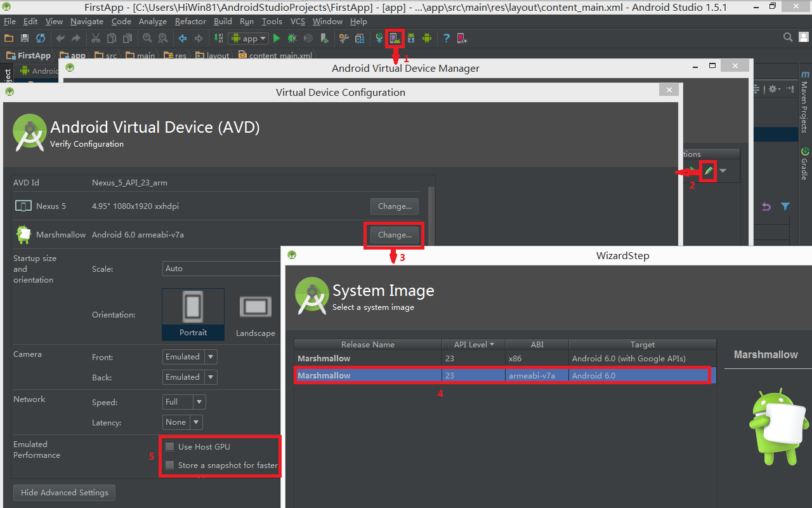Open the Back camera Emulated dropdown
This screenshot has width=812, height=508.
190,377
